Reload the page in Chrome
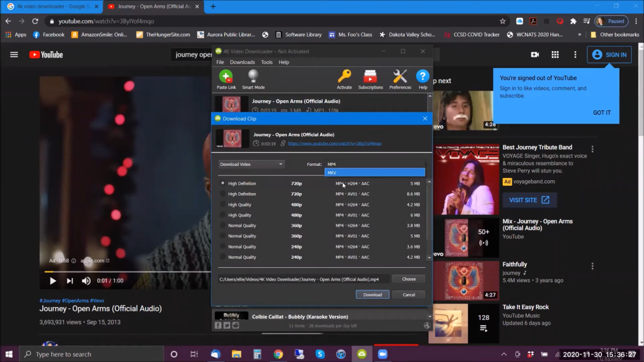The height and width of the screenshot is (362, 644). (x=35, y=21)
